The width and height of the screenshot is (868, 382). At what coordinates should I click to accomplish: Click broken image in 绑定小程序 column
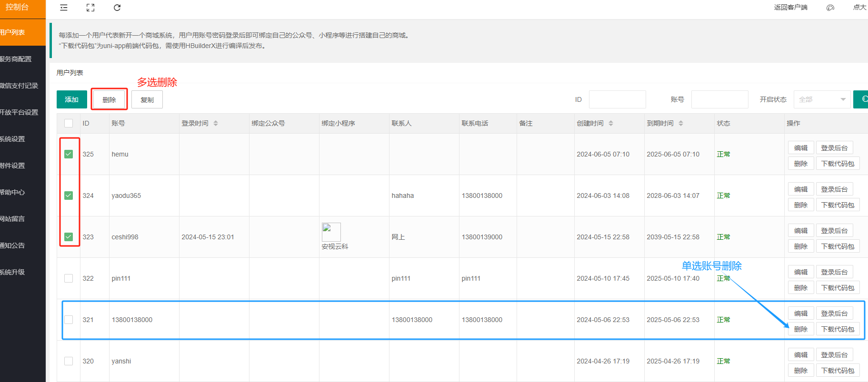[331, 232]
